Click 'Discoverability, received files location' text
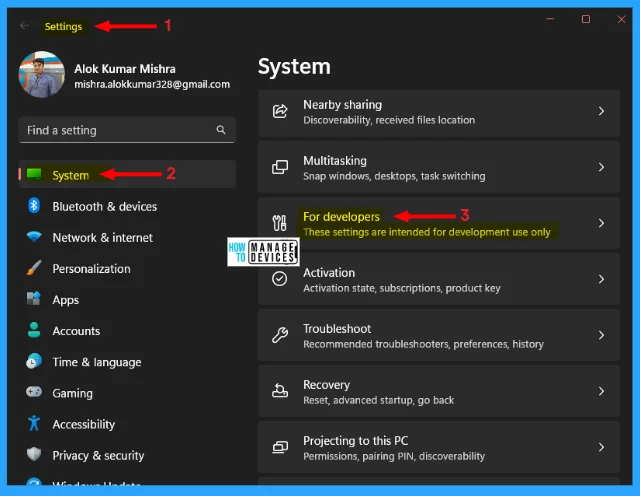 coord(389,120)
